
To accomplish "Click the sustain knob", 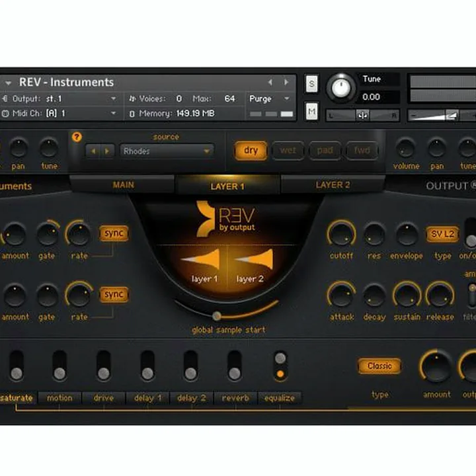I will pyautogui.click(x=407, y=295).
